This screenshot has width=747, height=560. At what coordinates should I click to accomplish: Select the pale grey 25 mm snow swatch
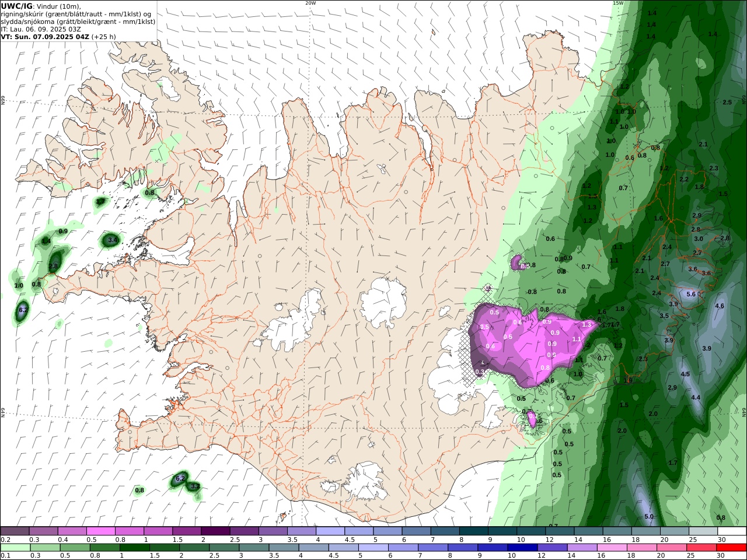pyautogui.click(x=703, y=531)
